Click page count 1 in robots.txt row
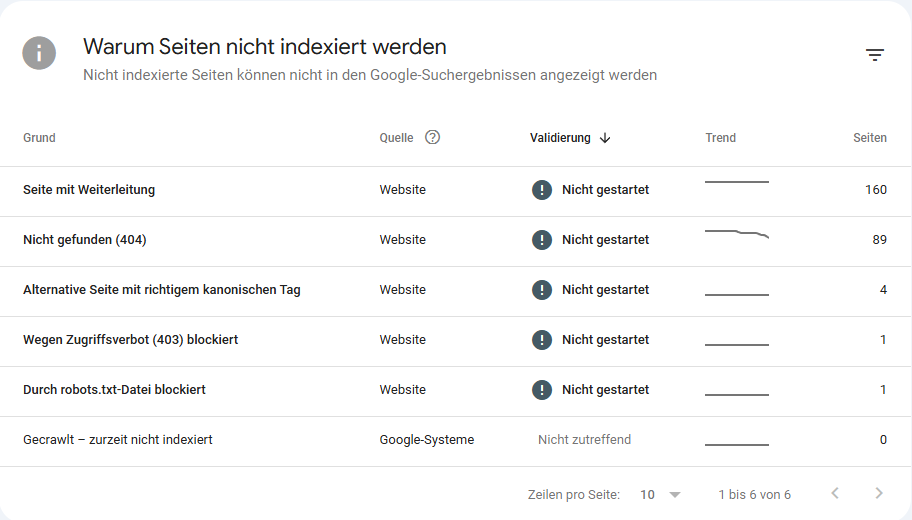Viewport: 912px width, 520px height. click(x=883, y=390)
